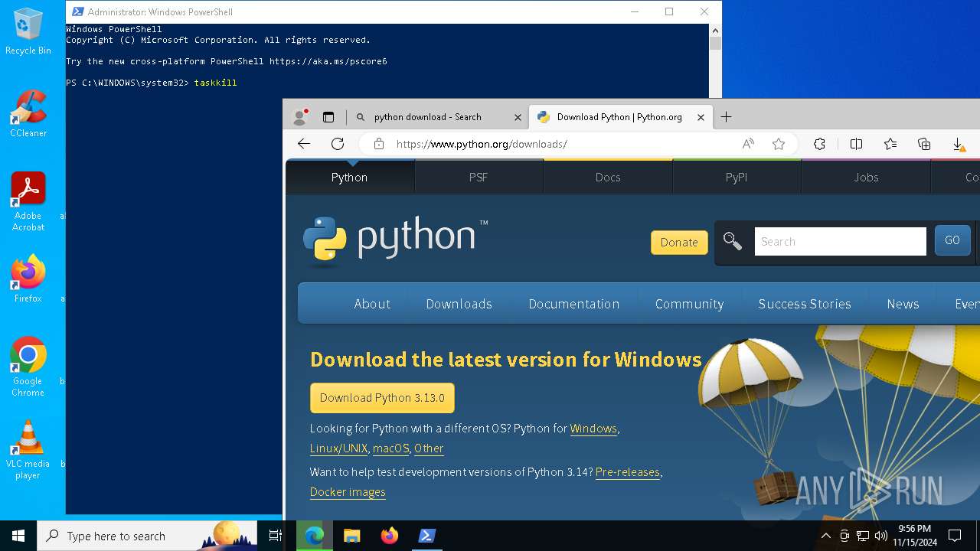Close Download Python tab
The width and height of the screenshot is (980, 551).
pos(701,117)
